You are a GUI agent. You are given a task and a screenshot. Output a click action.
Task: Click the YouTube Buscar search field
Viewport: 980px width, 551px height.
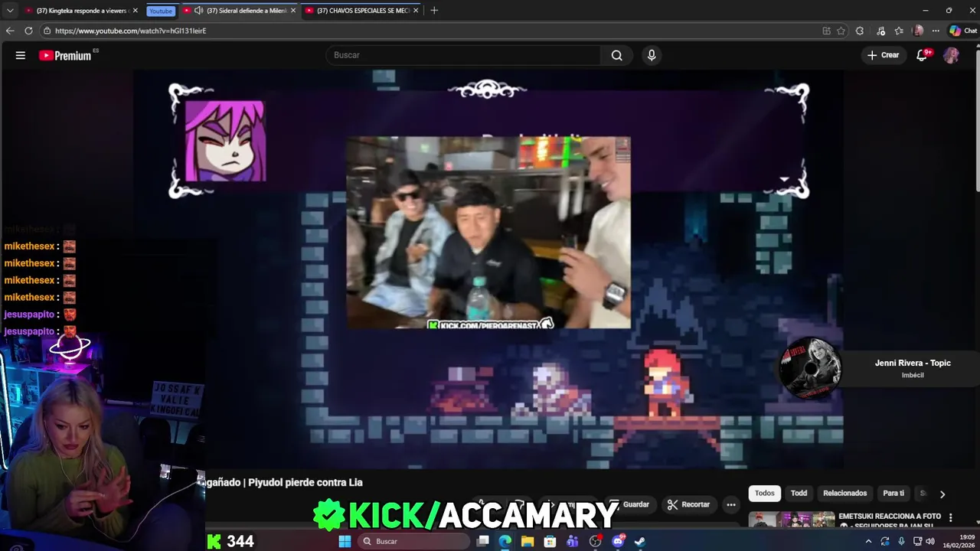point(464,55)
